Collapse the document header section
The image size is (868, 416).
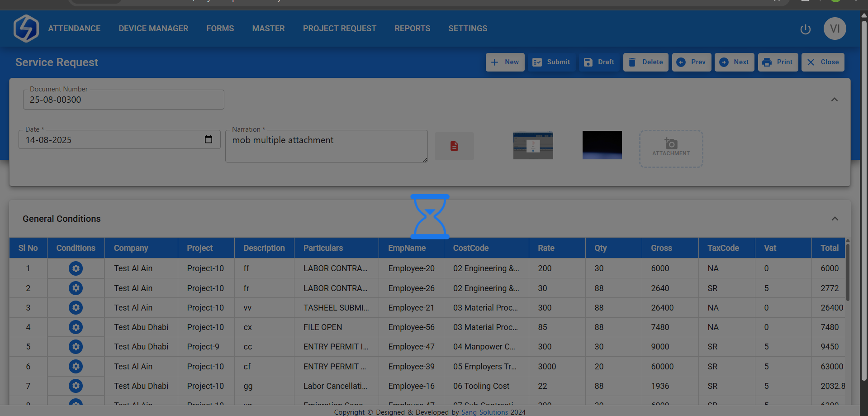(x=835, y=100)
